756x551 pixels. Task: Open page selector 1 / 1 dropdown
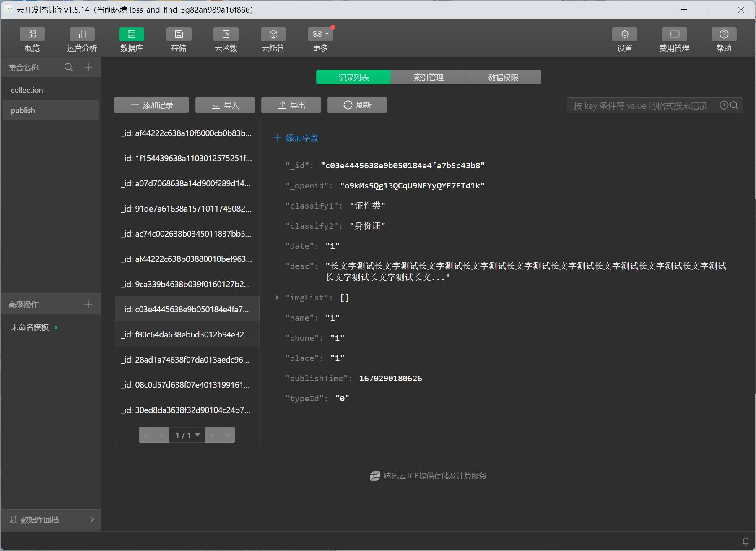(187, 435)
